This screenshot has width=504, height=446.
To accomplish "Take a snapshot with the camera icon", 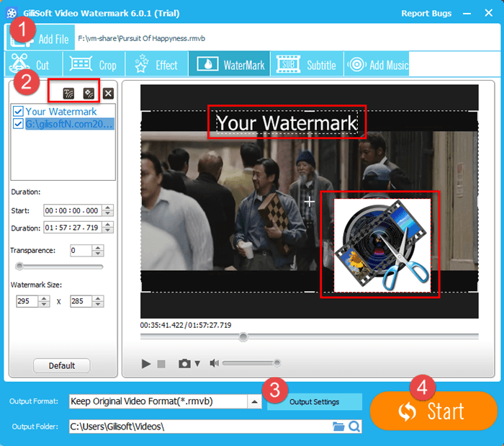I will [x=184, y=364].
